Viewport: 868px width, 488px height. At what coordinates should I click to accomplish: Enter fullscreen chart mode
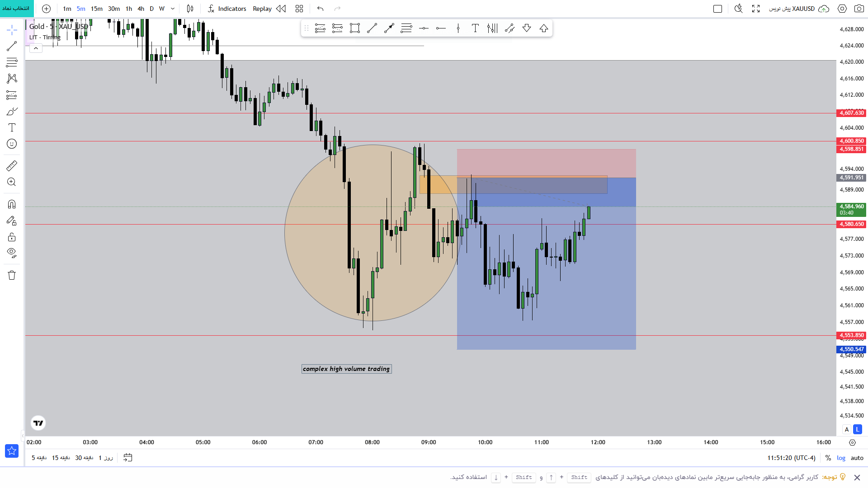756,9
